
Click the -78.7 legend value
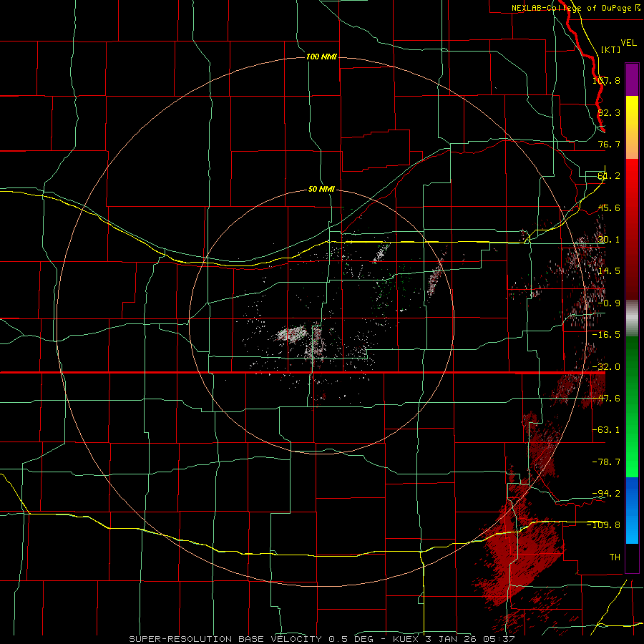point(606,462)
